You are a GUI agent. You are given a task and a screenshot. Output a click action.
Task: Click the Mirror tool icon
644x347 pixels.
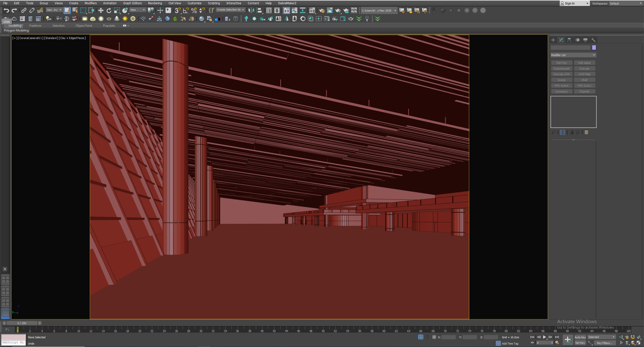(x=251, y=10)
